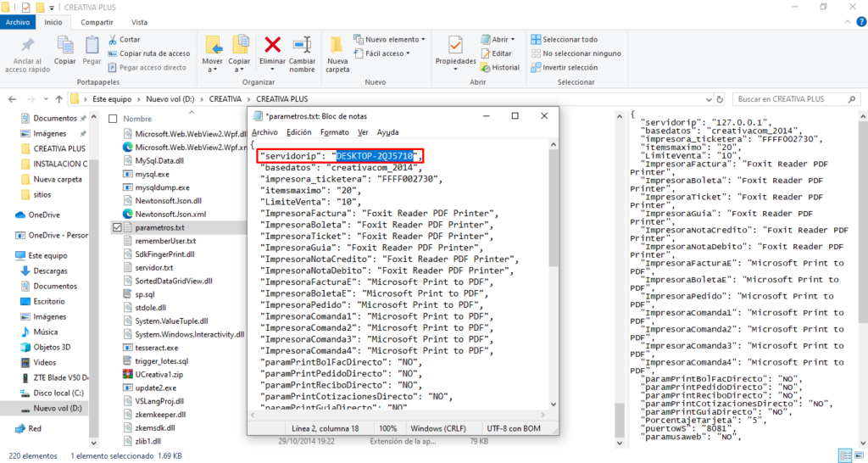
Task: Switch to the Compartir ribbon tab
Action: tap(97, 22)
